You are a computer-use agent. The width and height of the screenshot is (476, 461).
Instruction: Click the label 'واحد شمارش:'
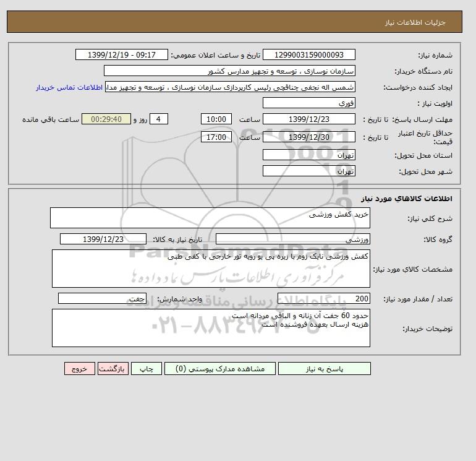point(179,299)
